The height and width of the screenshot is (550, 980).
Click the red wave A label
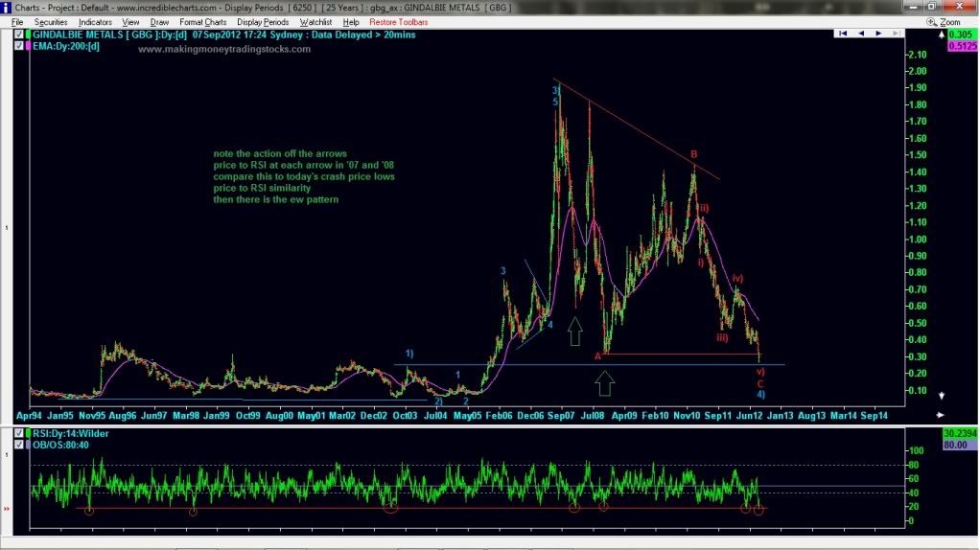(597, 355)
